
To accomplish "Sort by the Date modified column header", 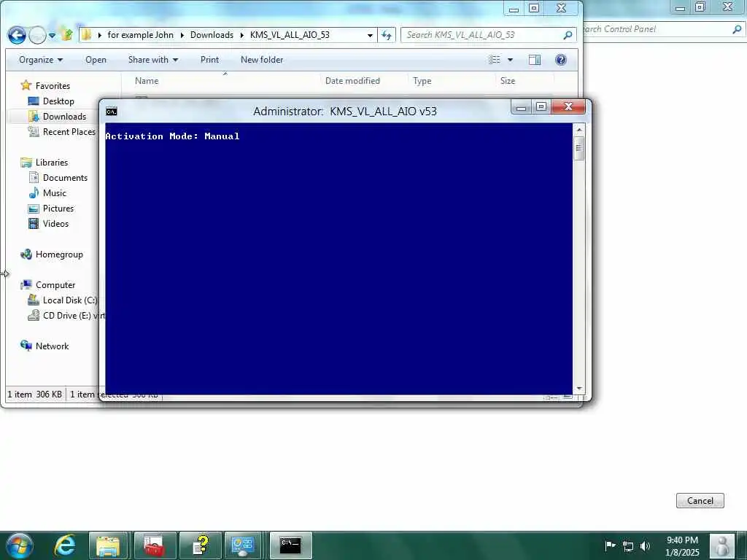I will [352, 81].
